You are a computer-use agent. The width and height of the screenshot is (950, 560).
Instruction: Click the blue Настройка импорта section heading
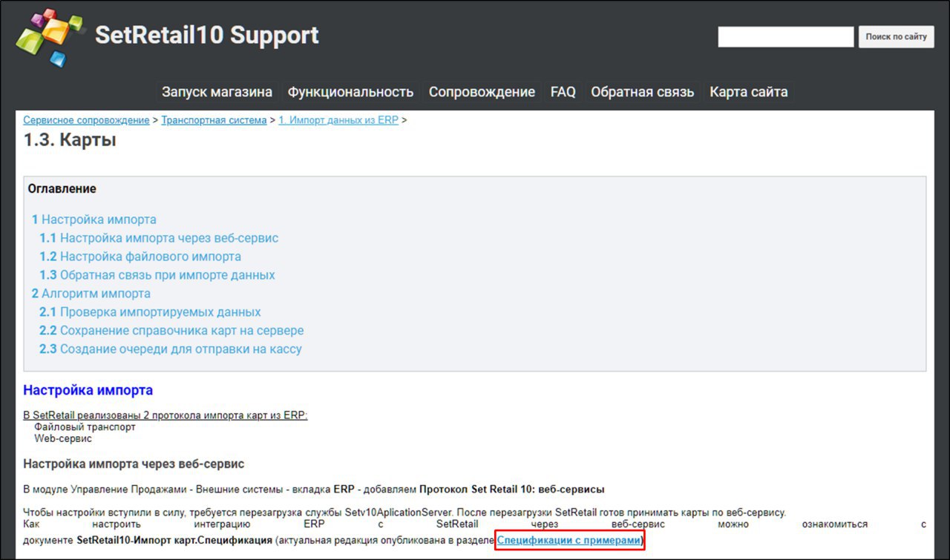coord(88,389)
